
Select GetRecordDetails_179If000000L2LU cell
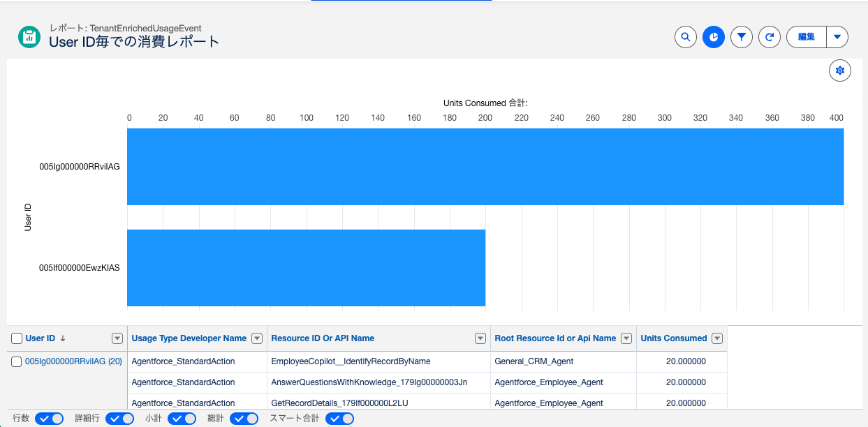tap(378, 403)
